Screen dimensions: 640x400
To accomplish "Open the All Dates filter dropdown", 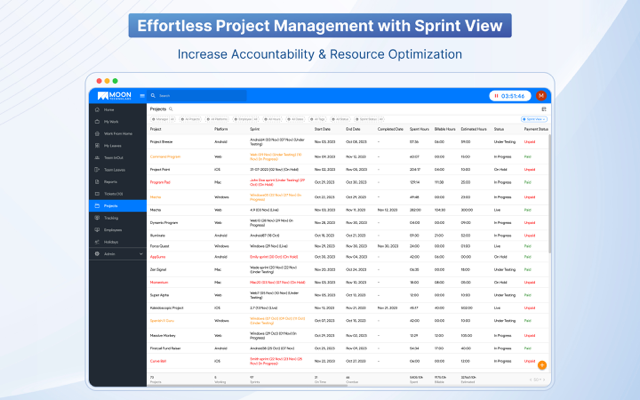I will click(x=295, y=119).
